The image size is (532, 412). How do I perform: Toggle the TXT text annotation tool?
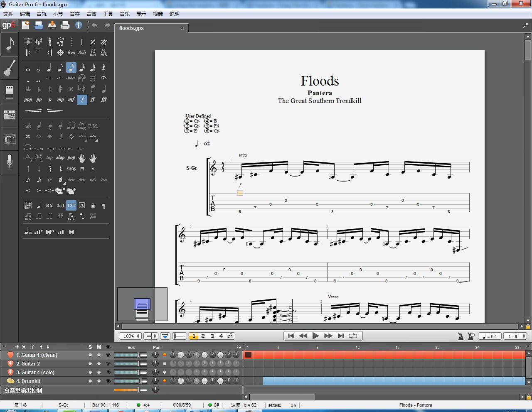pyautogui.click(x=71, y=205)
